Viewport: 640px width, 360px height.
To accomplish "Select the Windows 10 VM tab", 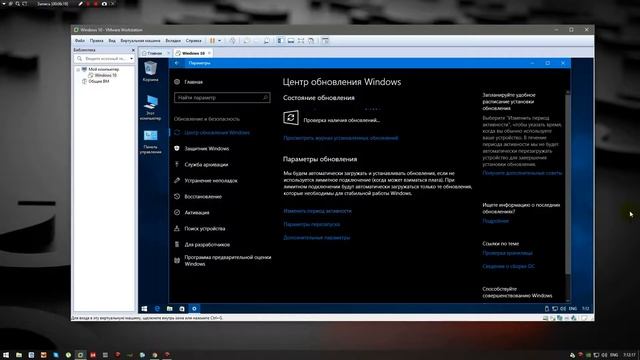I will pos(193,53).
